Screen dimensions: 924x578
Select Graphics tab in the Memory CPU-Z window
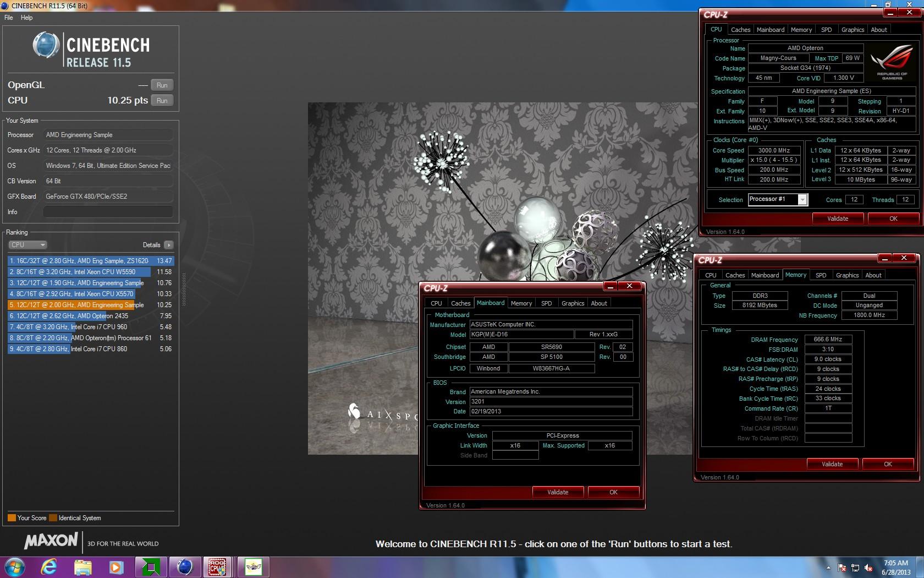pos(847,275)
